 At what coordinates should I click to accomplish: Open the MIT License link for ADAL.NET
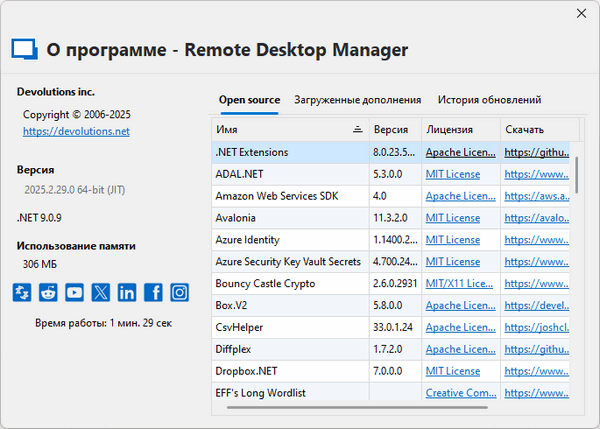click(453, 174)
